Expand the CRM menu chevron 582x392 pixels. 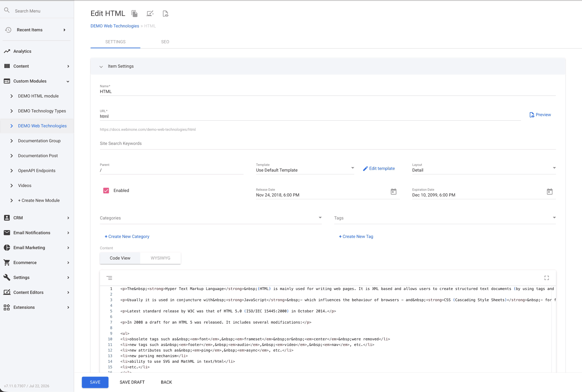click(x=68, y=218)
